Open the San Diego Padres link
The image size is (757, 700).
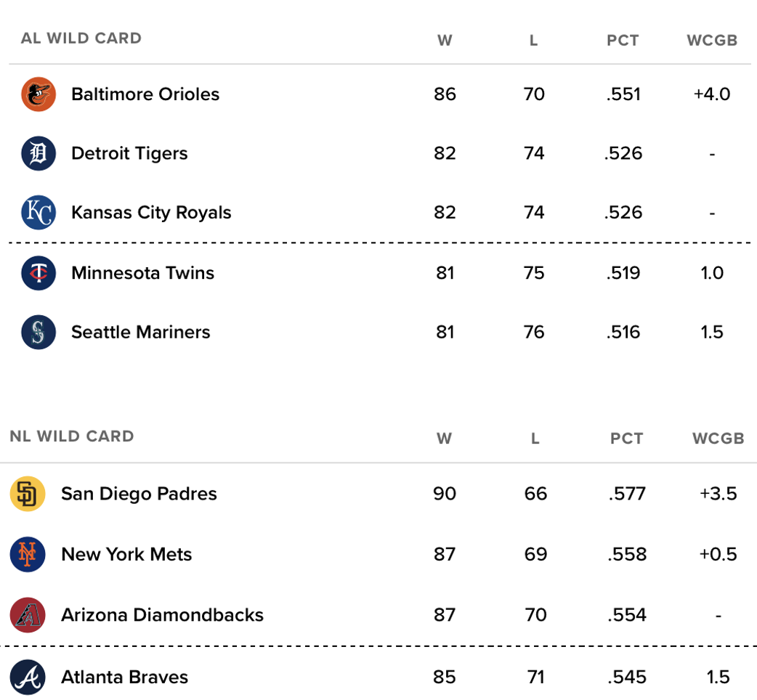click(139, 495)
